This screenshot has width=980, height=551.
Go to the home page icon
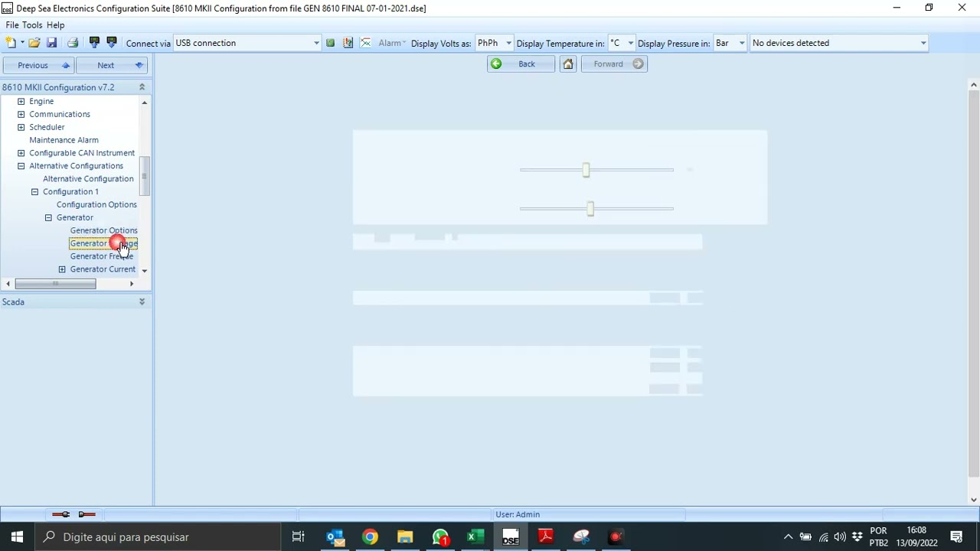[568, 64]
